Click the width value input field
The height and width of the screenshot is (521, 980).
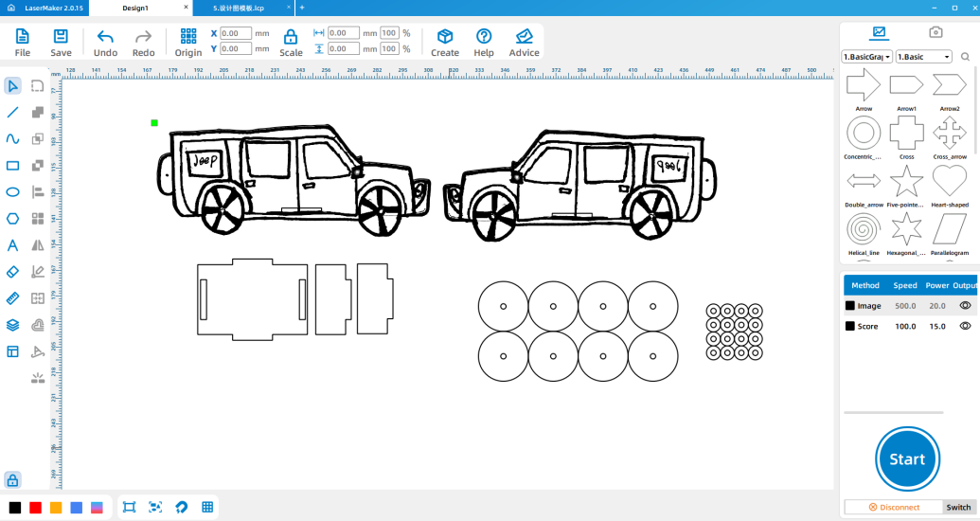344,32
